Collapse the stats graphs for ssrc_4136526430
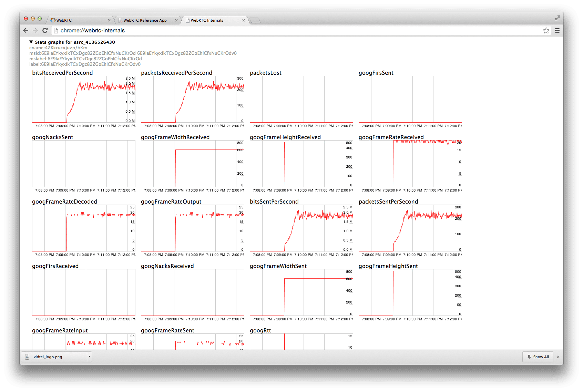 pyautogui.click(x=31, y=42)
